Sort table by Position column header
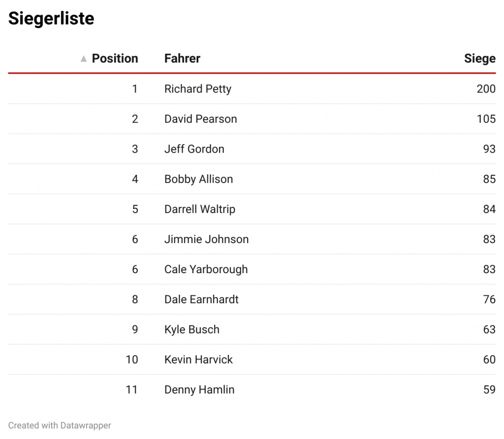Image resolution: width=504 pixels, height=439 pixels. (x=115, y=59)
